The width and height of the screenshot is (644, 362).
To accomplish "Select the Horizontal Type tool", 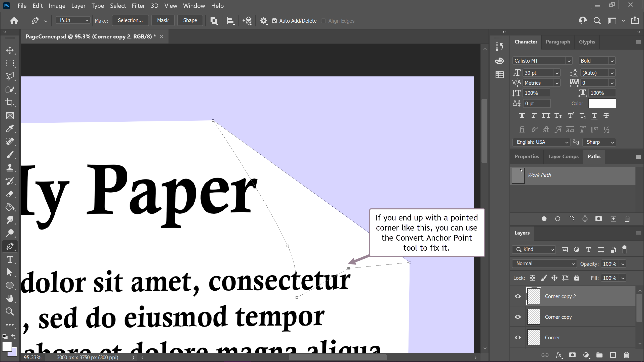I will [10, 259].
